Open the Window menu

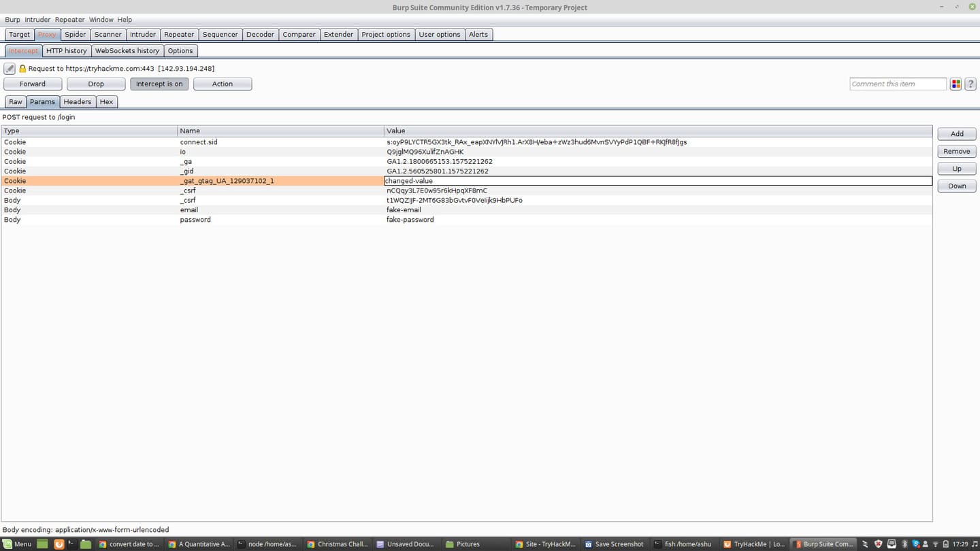101,19
